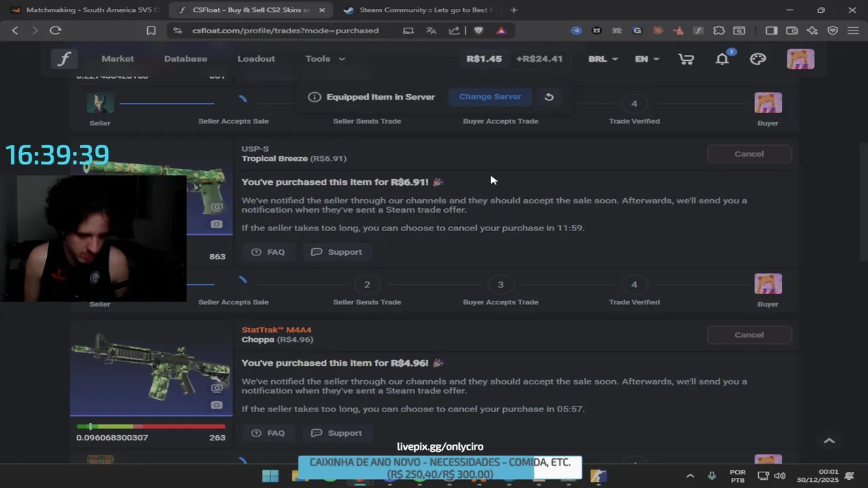This screenshot has height=488, width=868.
Task: Open Support under the USP-S purchase
Action: click(x=336, y=252)
